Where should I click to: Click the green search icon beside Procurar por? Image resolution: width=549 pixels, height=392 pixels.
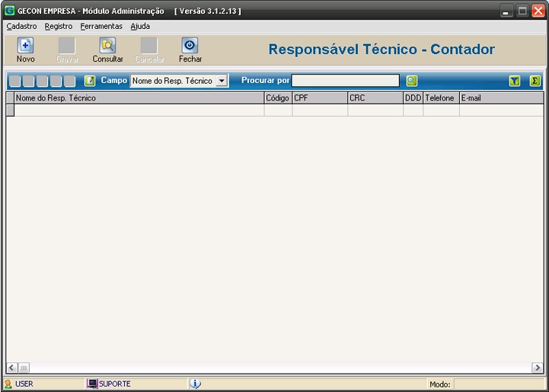pyautogui.click(x=411, y=81)
